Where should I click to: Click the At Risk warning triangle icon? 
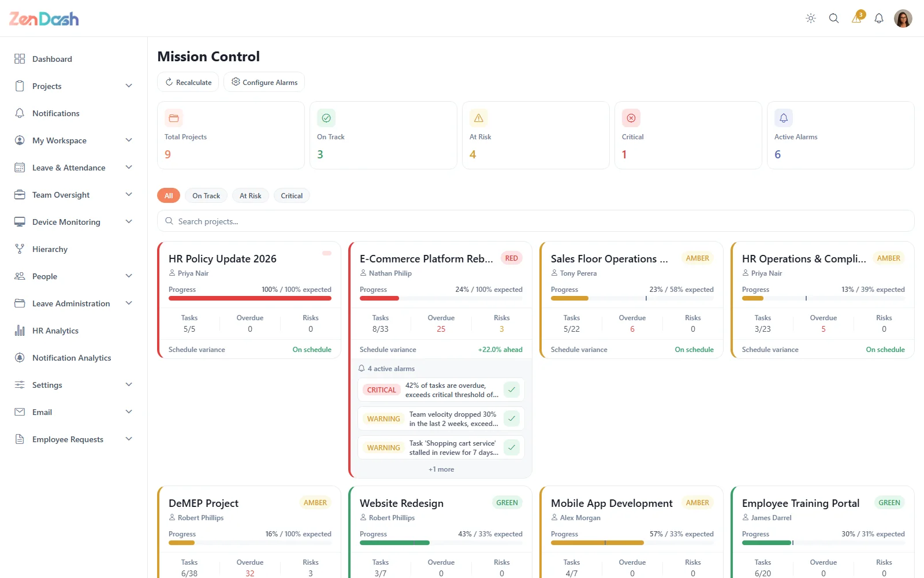pyautogui.click(x=479, y=118)
